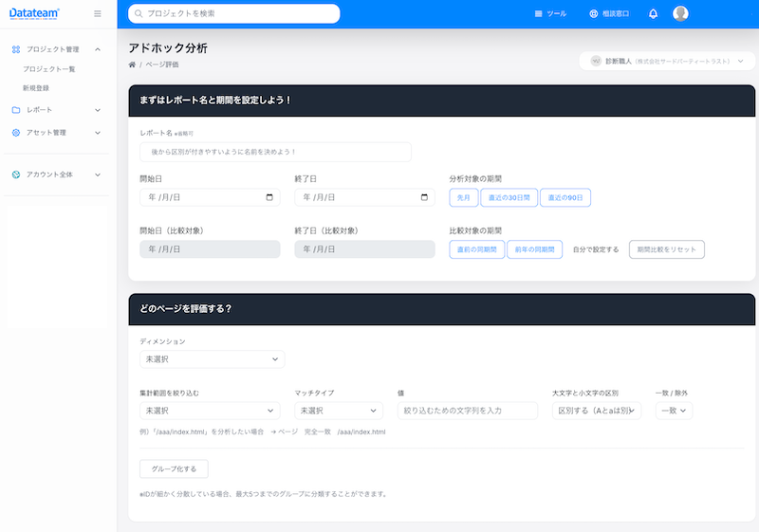Open the 一致 / 除外 dropdown
Viewport: 759px width, 532px height.
coord(674,411)
